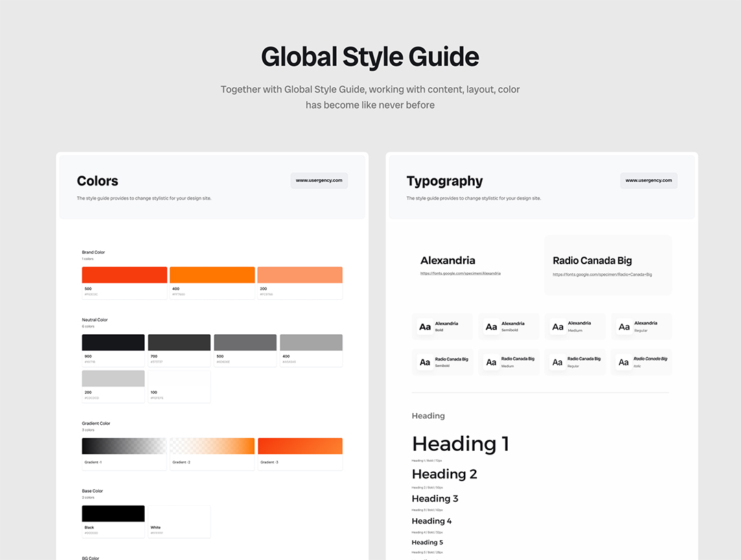The image size is (741, 560).
Task: Choose the Alexandria Medium Aa icon
Action: (x=558, y=327)
